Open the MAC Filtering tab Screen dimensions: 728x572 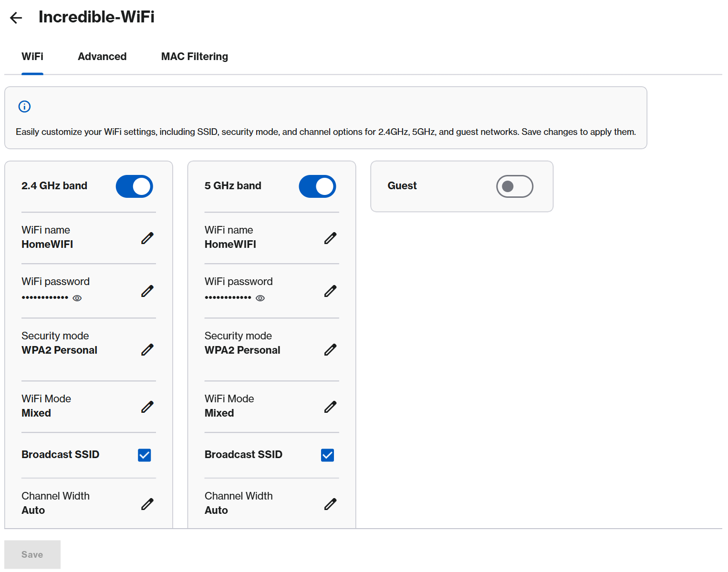pyautogui.click(x=195, y=56)
